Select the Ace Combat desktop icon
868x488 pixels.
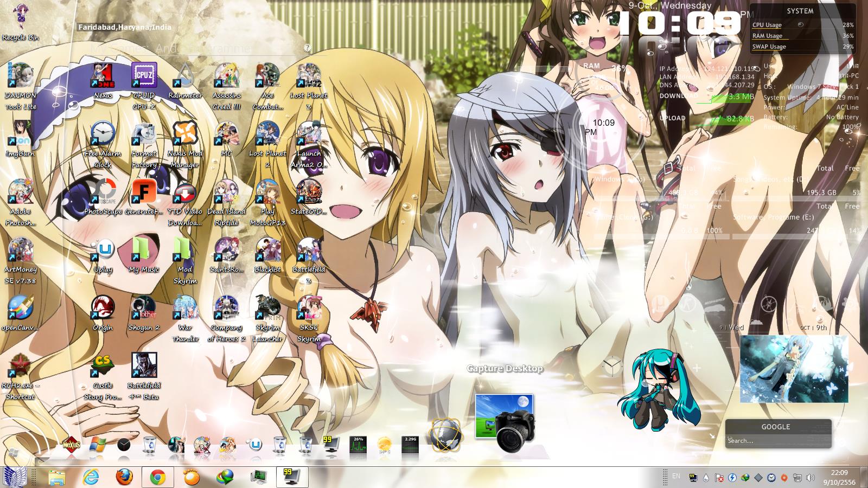267,86
